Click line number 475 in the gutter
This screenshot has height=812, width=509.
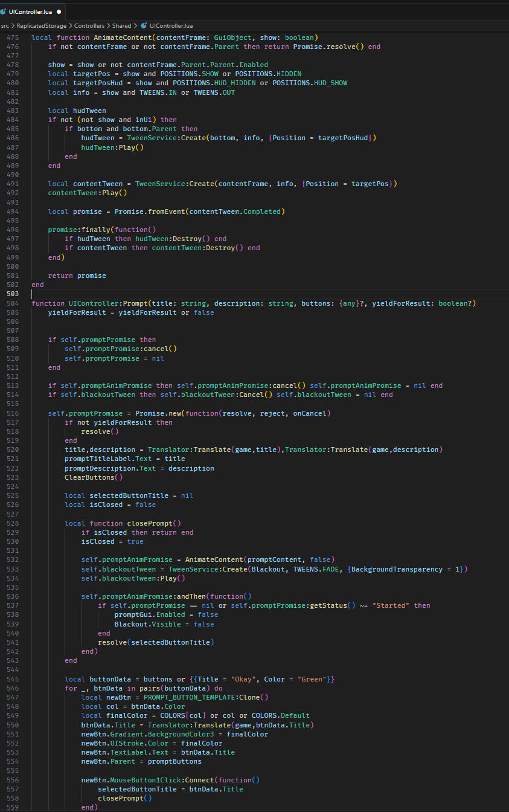(x=13, y=37)
